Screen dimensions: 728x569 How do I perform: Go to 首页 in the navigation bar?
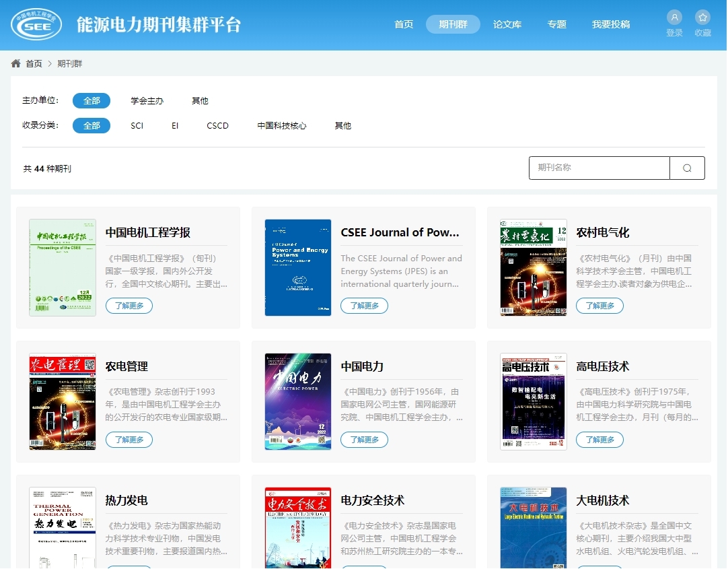[x=404, y=24]
